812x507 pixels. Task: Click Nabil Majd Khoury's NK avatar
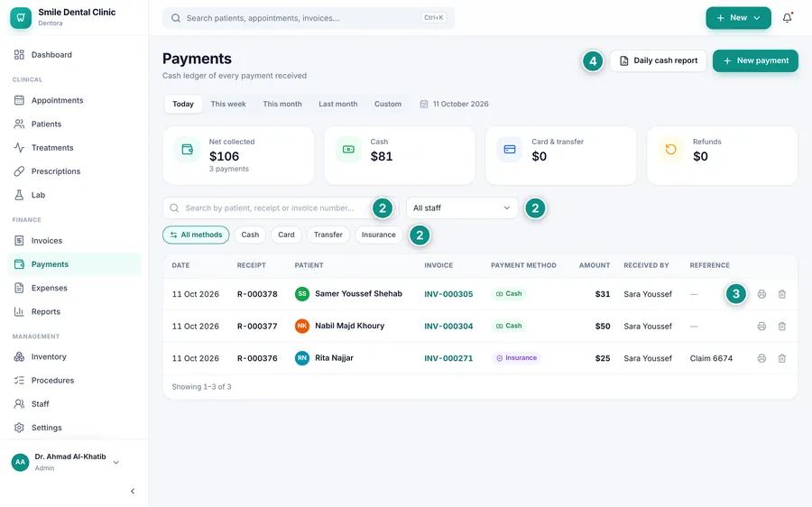point(302,326)
